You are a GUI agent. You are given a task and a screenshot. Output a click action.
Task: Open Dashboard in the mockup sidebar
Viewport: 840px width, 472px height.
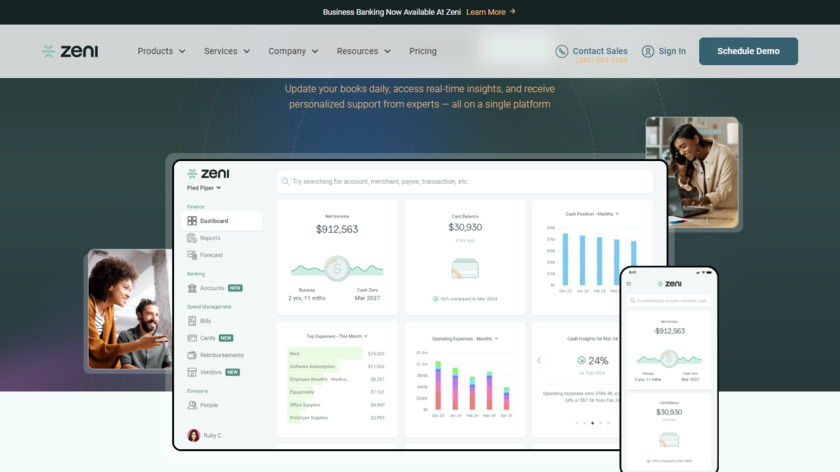click(x=214, y=221)
